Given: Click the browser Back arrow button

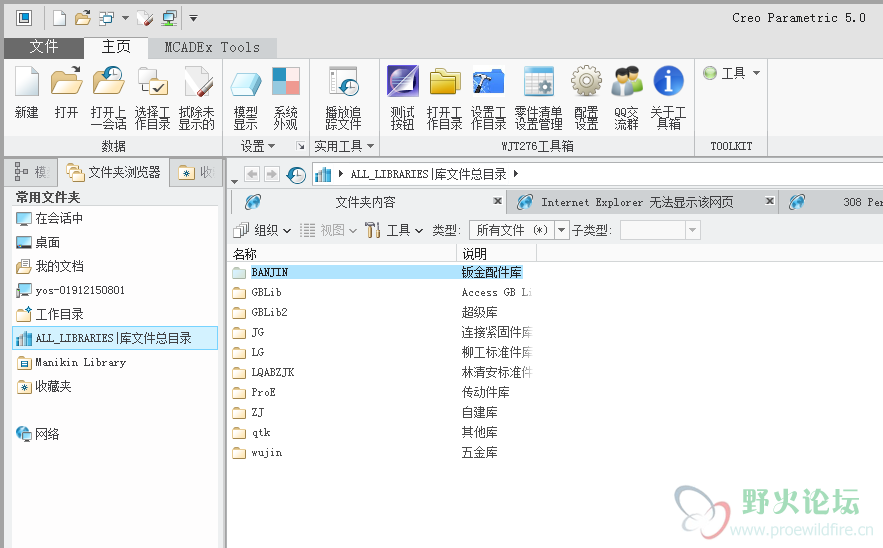Looking at the screenshot, I should pyautogui.click(x=252, y=174).
